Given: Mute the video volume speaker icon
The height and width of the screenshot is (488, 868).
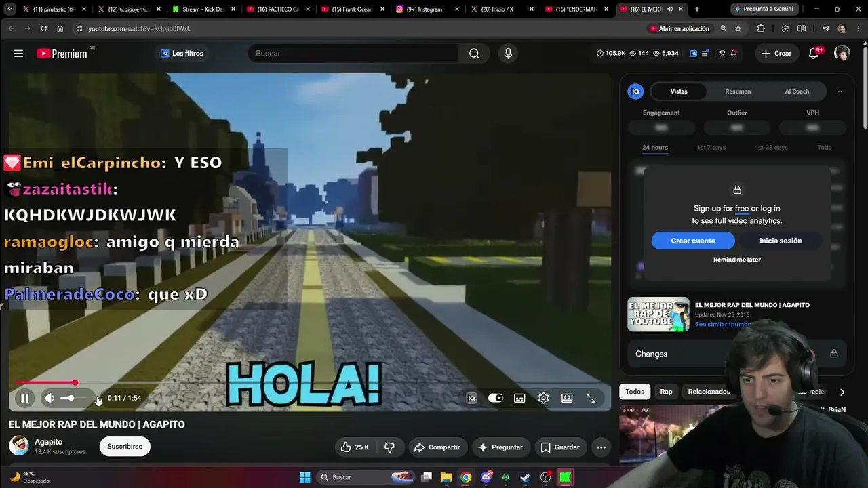Looking at the screenshot, I should point(50,398).
